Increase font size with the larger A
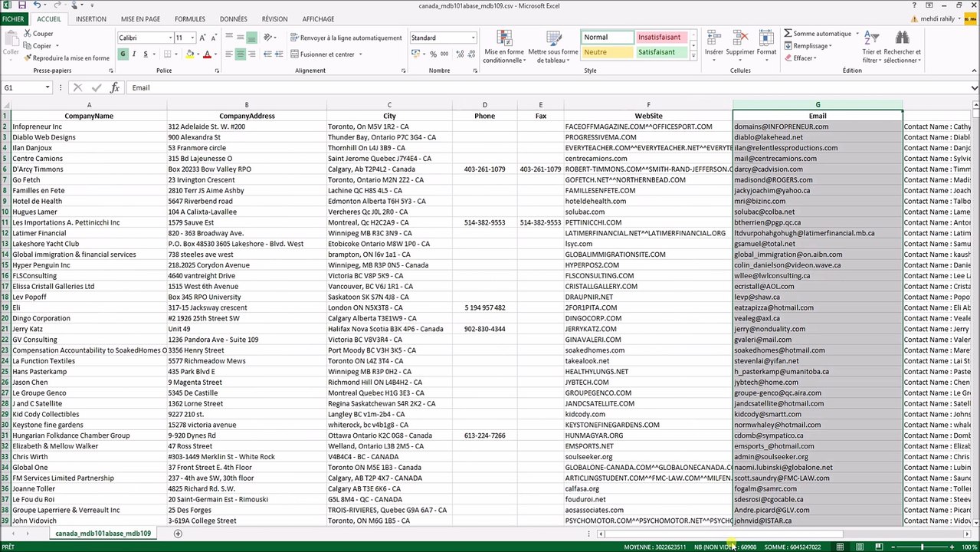Viewport: 980px width, 552px height. [202, 38]
